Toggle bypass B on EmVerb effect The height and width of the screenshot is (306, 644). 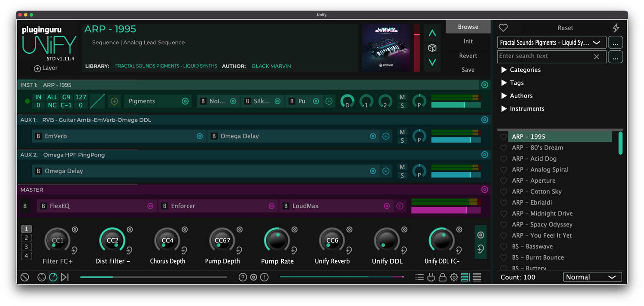[38, 136]
